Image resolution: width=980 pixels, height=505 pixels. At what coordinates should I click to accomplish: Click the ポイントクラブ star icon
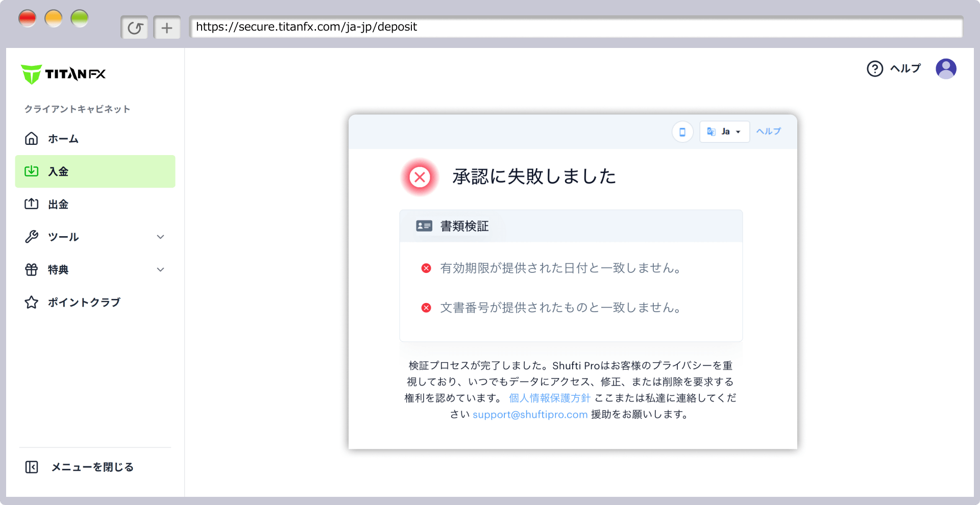tap(32, 302)
